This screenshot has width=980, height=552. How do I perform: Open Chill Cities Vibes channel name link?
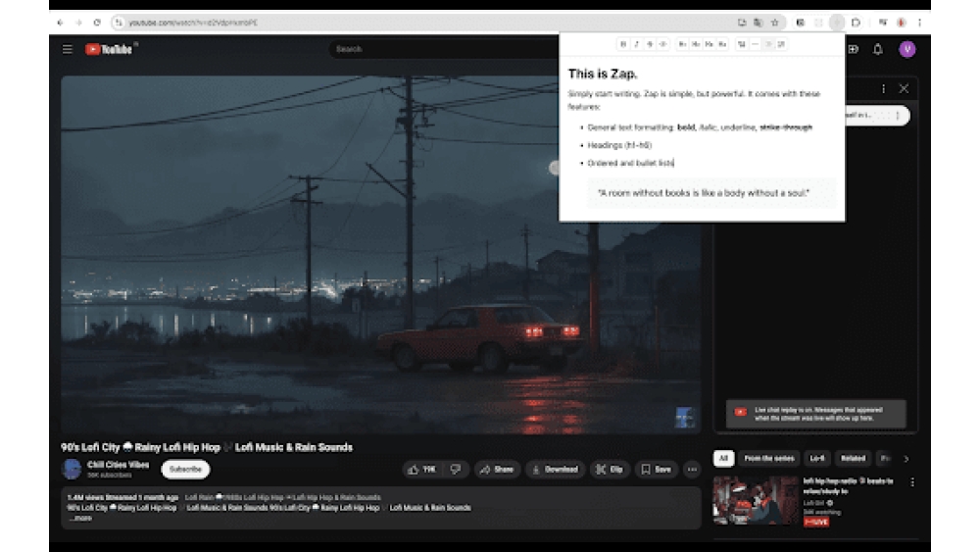tap(119, 465)
